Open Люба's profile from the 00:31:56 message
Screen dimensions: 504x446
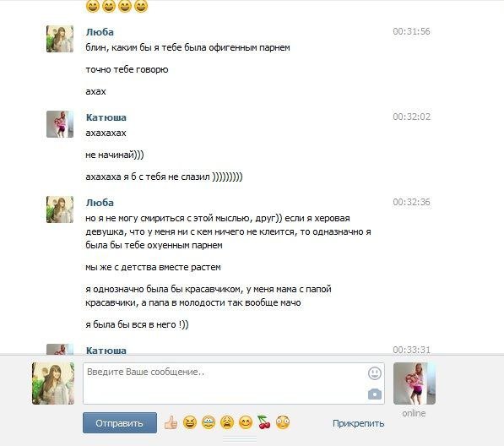pos(100,32)
